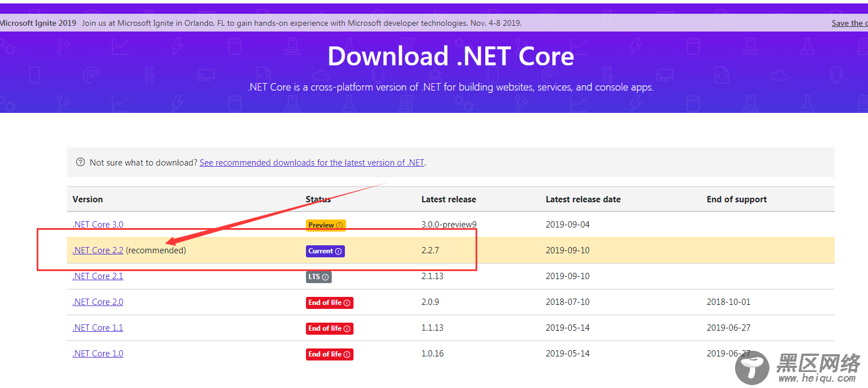Click release date 2018-07-10
The width and height of the screenshot is (868, 388).
[x=568, y=302]
